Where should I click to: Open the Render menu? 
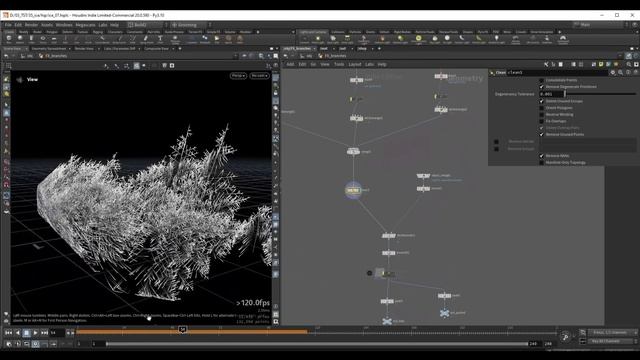click(31, 25)
